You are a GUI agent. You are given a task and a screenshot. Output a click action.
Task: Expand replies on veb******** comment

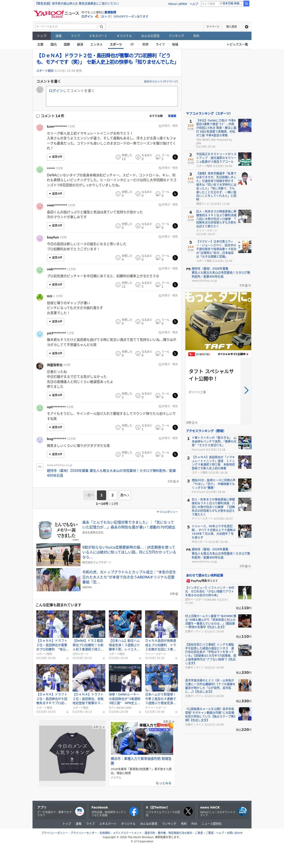55,285
